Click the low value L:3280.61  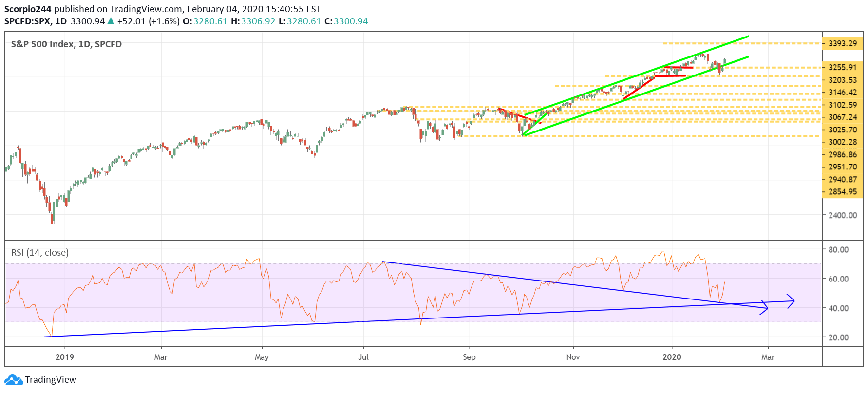[300, 21]
